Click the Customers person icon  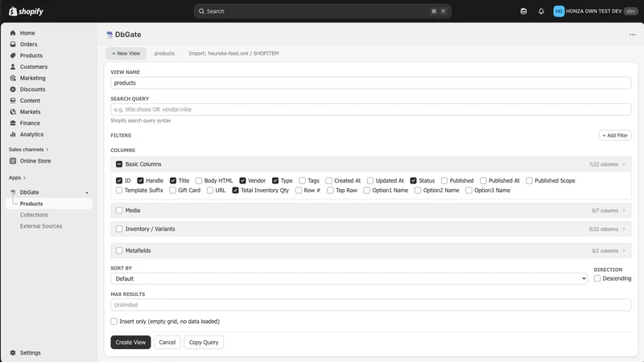pyautogui.click(x=13, y=67)
